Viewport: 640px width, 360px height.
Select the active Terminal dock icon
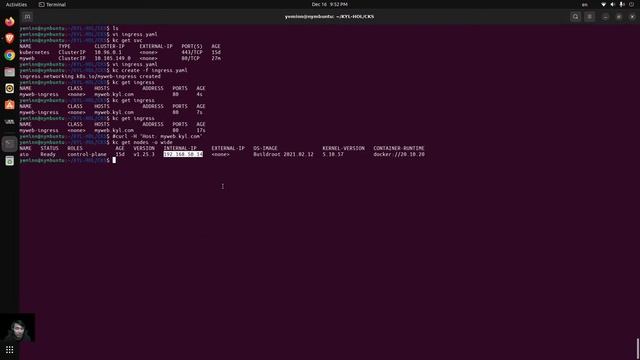9,144
